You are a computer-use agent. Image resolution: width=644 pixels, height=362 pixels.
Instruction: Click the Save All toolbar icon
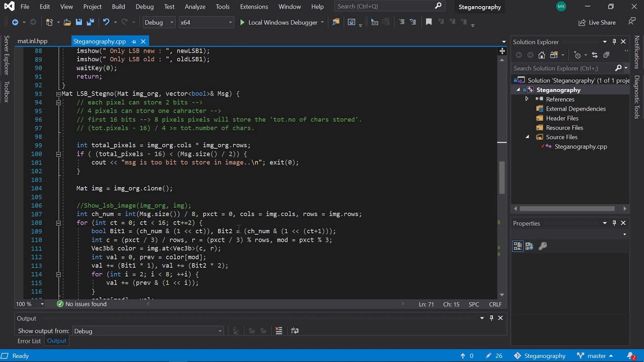point(90,22)
